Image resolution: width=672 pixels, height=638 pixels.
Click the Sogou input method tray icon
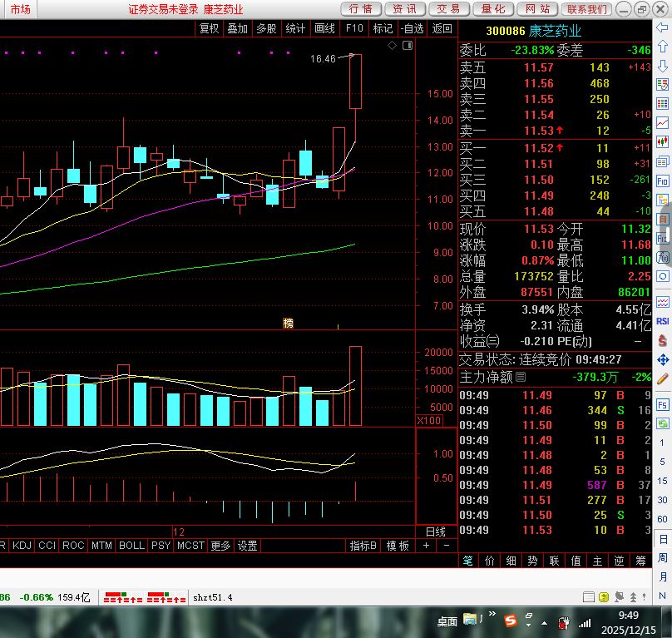[x=511, y=621]
